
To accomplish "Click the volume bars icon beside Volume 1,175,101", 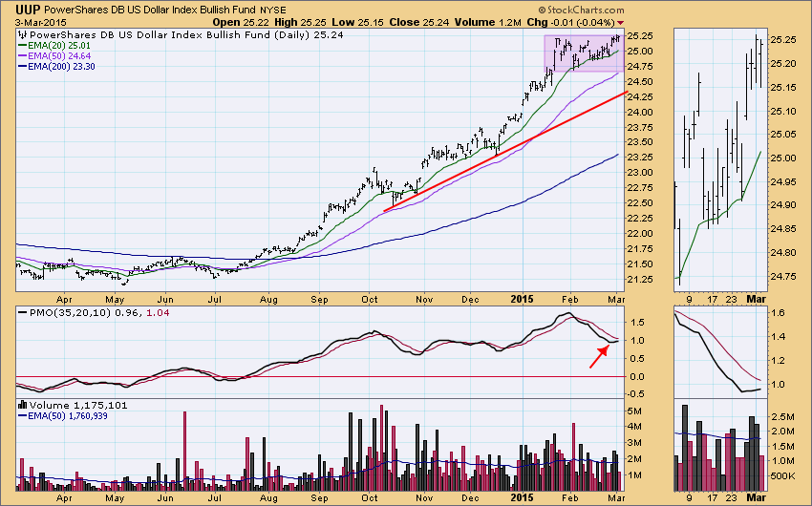I will point(23,405).
